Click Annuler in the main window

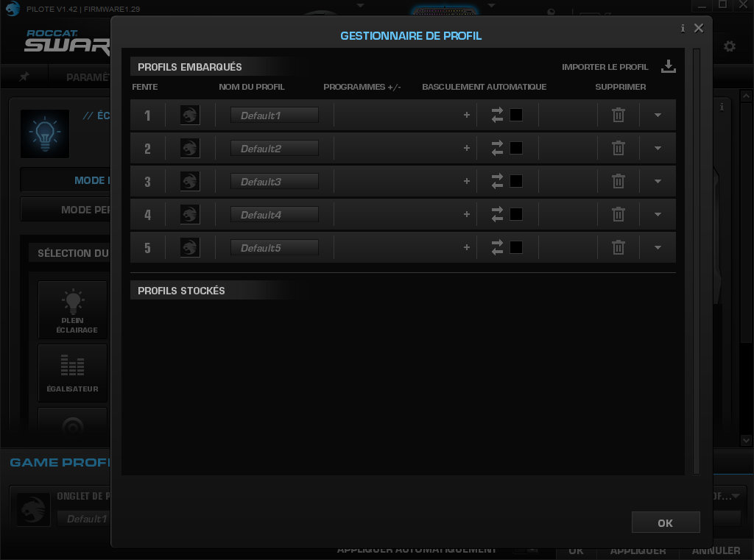(716, 551)
